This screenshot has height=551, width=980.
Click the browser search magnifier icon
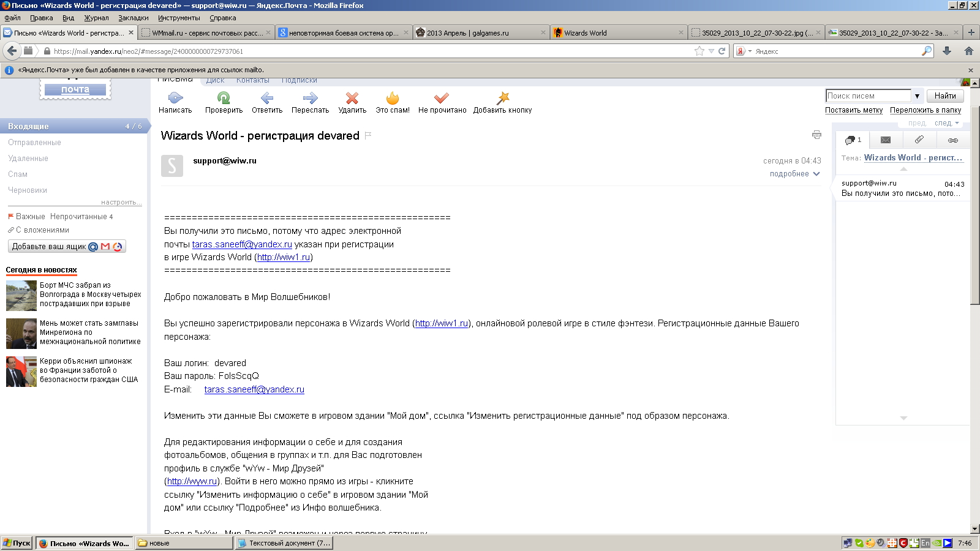pos(927,51)
